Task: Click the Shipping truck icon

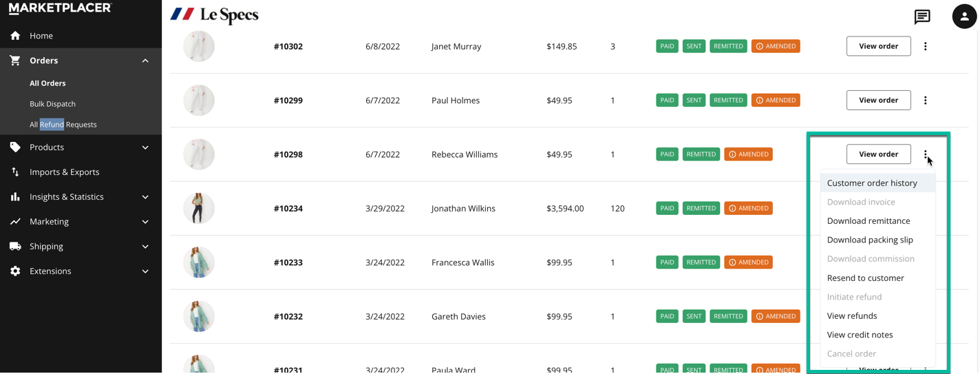Action: (15, 247)
